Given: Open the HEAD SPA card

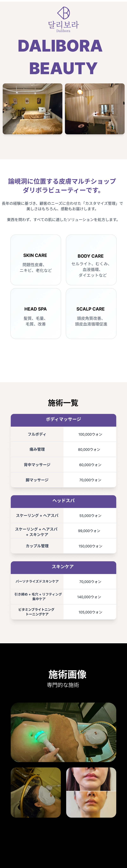Looking at the screenshot, I should pyautogui.click(x=36, y=313).
